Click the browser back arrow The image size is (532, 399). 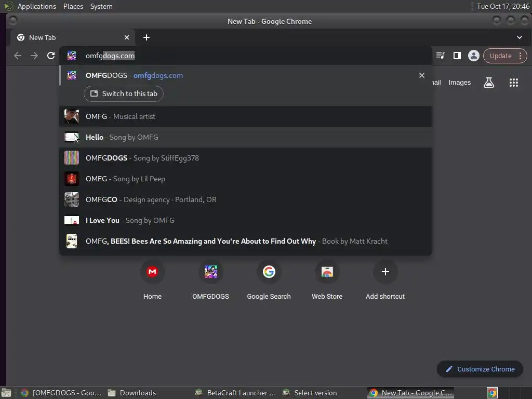[18, 56]
